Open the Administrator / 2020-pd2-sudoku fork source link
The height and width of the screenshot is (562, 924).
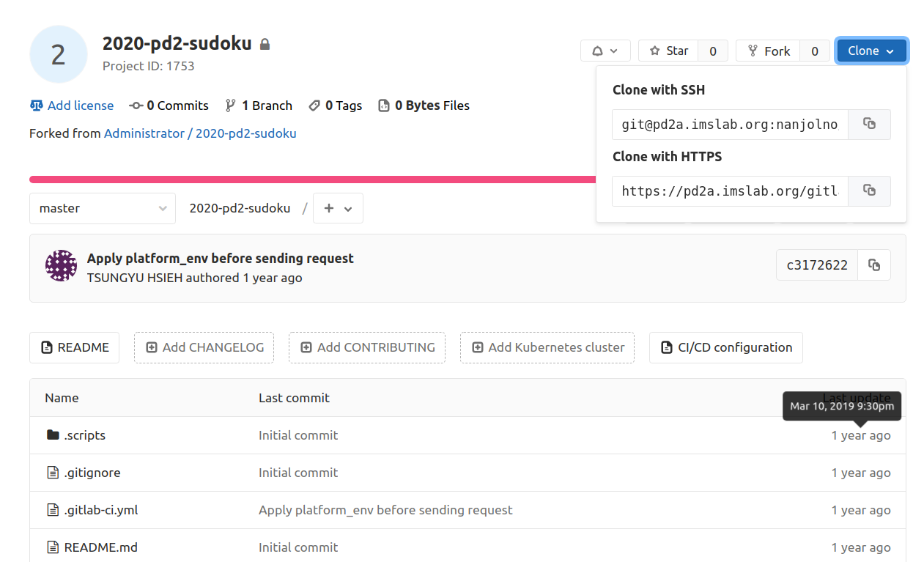[x=200, y=133]
